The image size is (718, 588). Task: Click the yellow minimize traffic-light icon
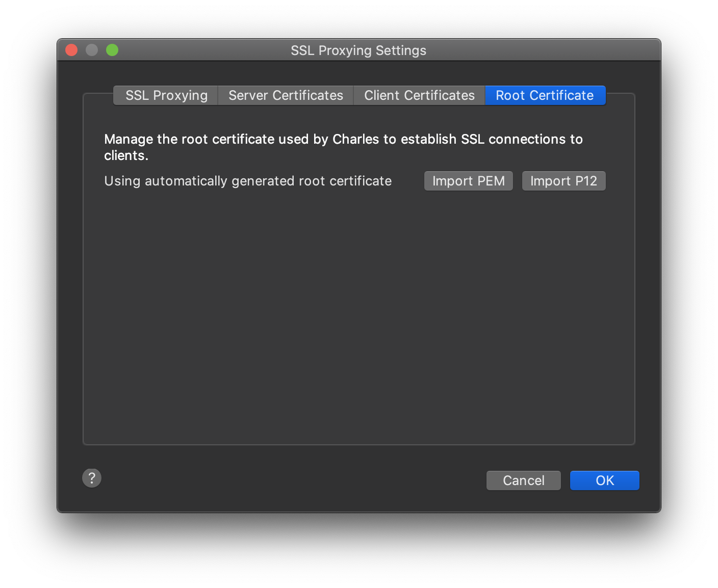coord(92,50)
